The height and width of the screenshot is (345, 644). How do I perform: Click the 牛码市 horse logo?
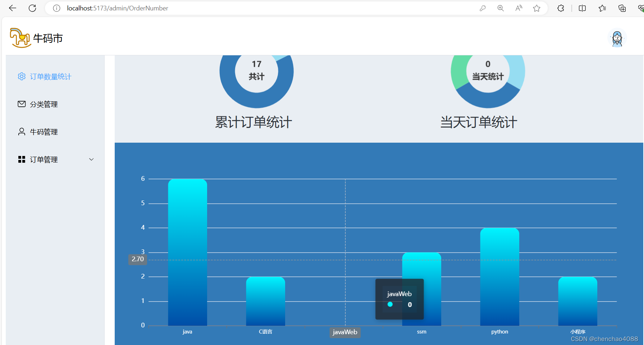point(20,38)
